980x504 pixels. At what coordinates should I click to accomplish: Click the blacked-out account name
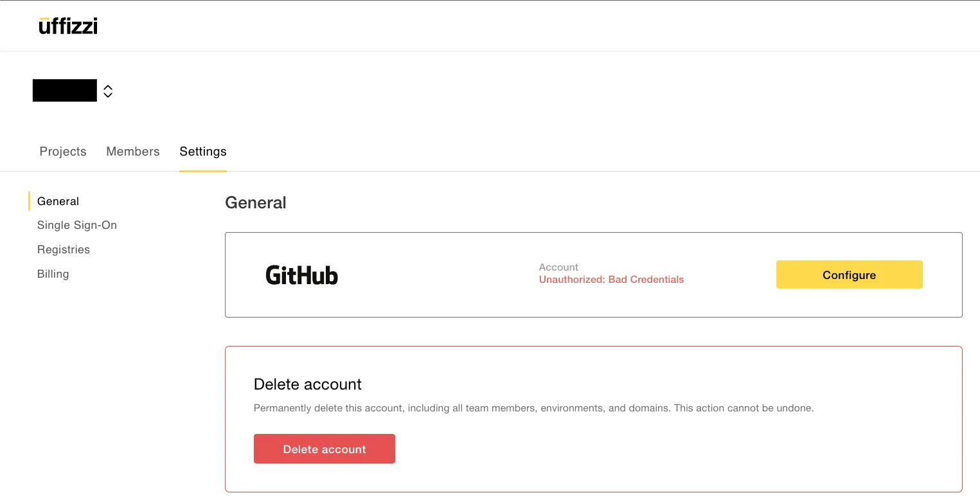64,90
